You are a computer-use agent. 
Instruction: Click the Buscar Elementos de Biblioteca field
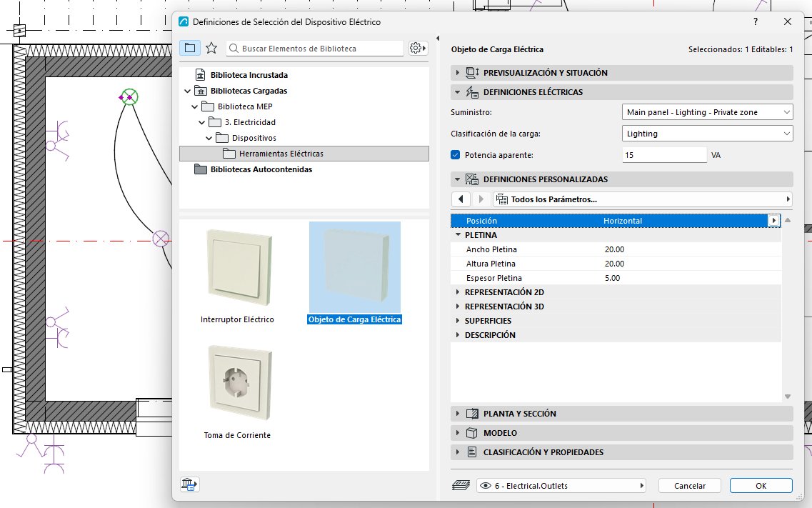click(x=315, y=48)
